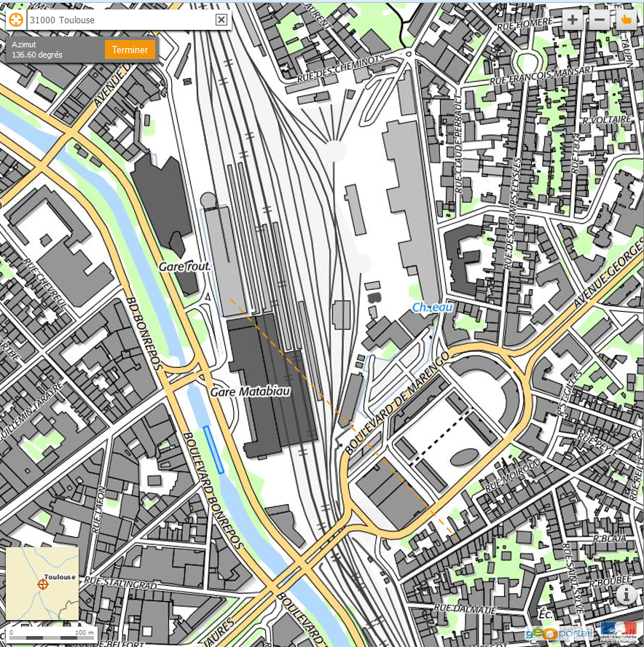The height and width of the screenshot is (647, 644).
Task: Click the Gare rout. map label
Action: (x=184, y=267)
